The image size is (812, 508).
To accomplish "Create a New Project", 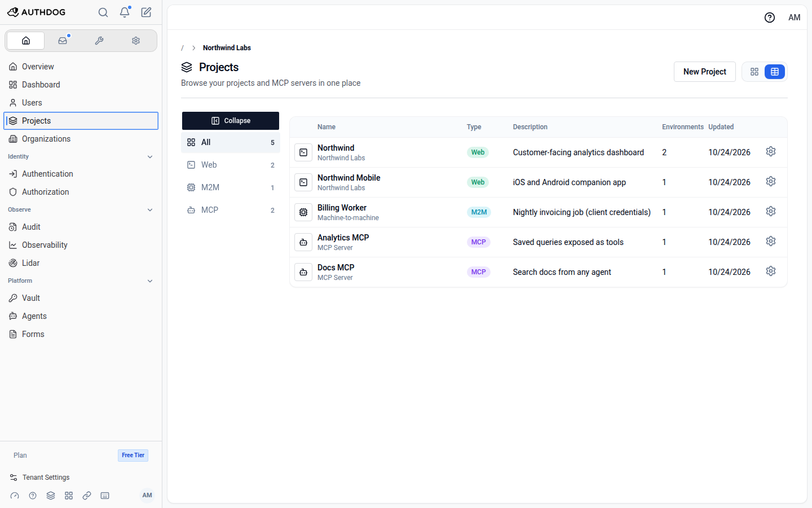I will pos(705,72).
